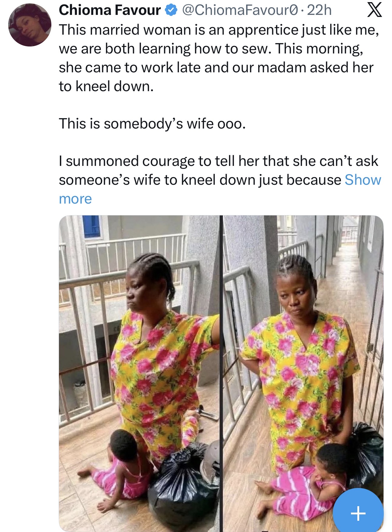The width and height of the screenshot is (392, 532).
Task: Click the display name Chioma Favour
Action: click(110, 10)
